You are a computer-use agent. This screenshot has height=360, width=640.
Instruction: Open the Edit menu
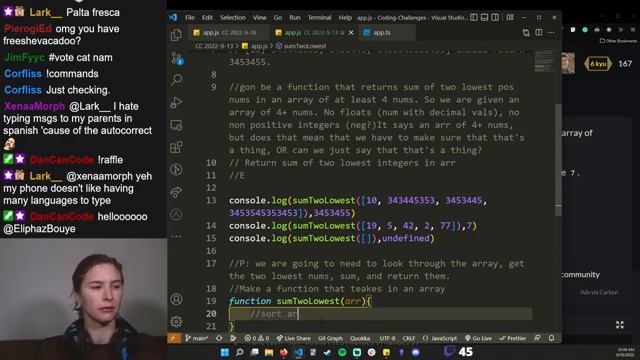tap(207, 18)
